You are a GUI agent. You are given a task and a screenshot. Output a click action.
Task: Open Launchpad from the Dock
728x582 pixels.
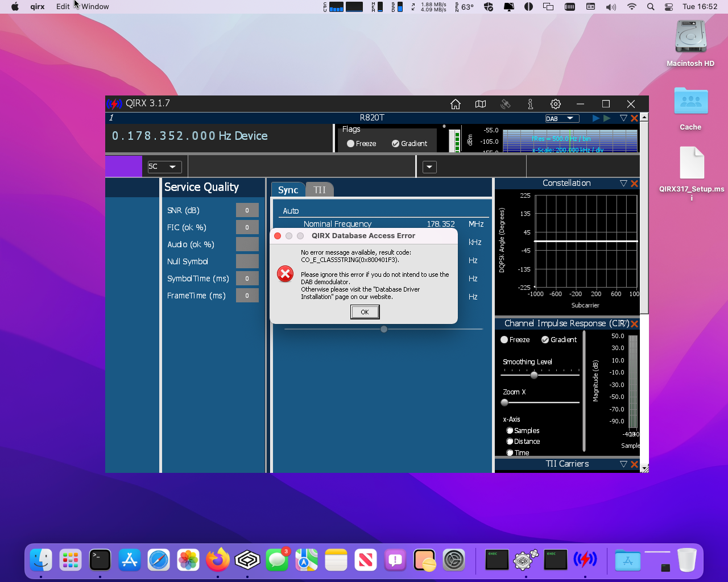coord(71,560)
